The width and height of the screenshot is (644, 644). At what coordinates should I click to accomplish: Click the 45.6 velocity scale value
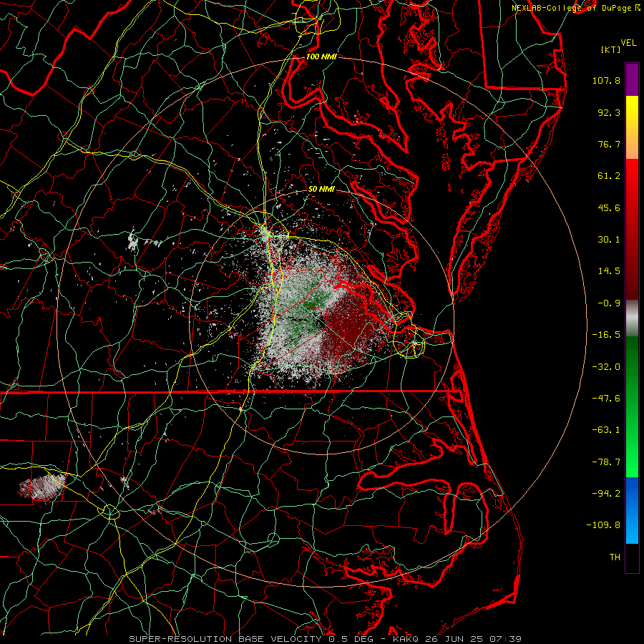[x=609, y=208]
